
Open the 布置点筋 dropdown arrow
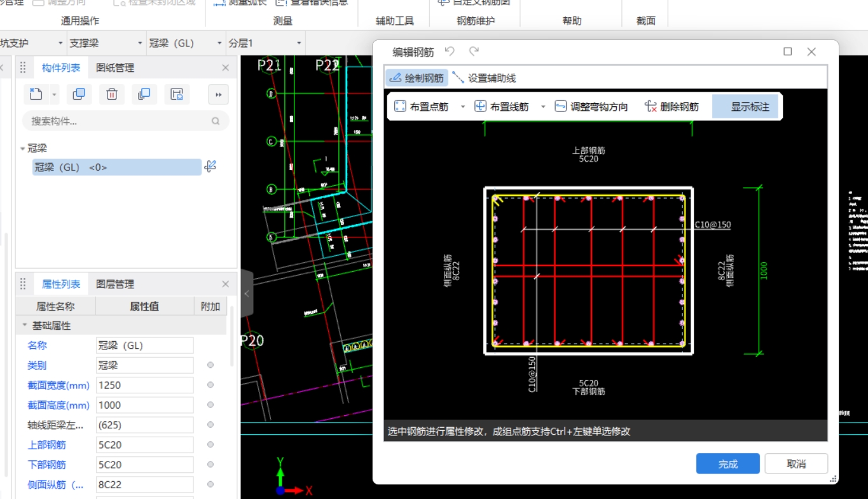[463, 107]
